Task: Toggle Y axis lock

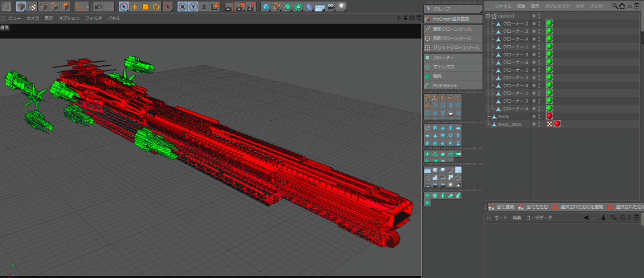Action: [193, 7]
